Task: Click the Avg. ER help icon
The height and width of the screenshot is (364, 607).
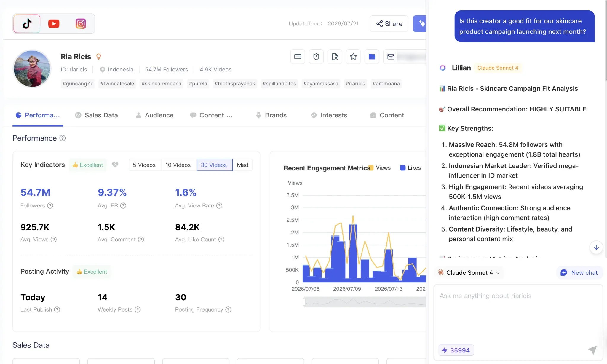Action: click(123, 206)
